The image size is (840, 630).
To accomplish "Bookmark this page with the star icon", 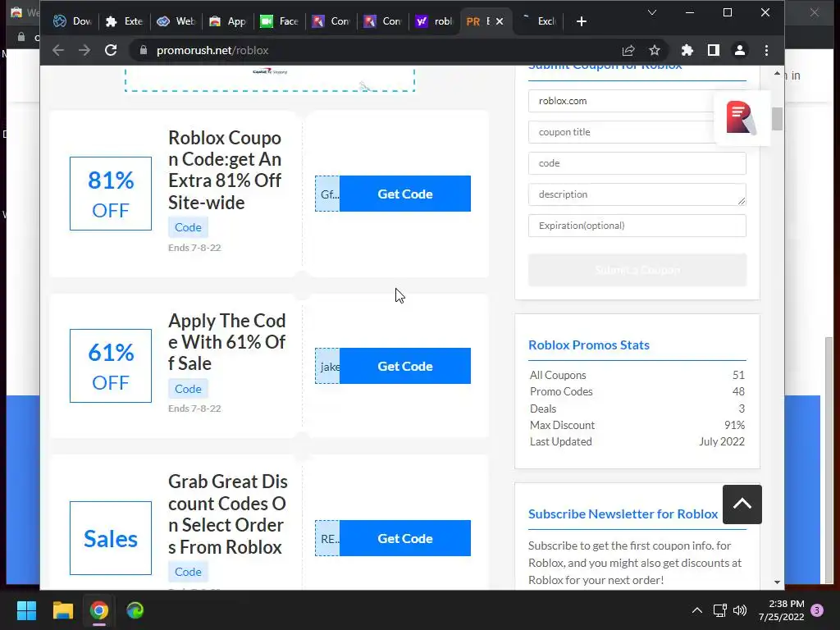I will point(655,50).
